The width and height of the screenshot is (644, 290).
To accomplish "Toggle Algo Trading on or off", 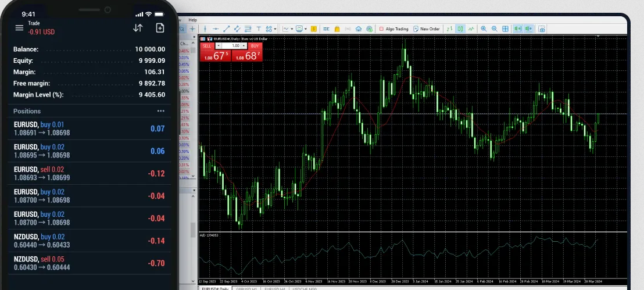I will coord(393,28).
